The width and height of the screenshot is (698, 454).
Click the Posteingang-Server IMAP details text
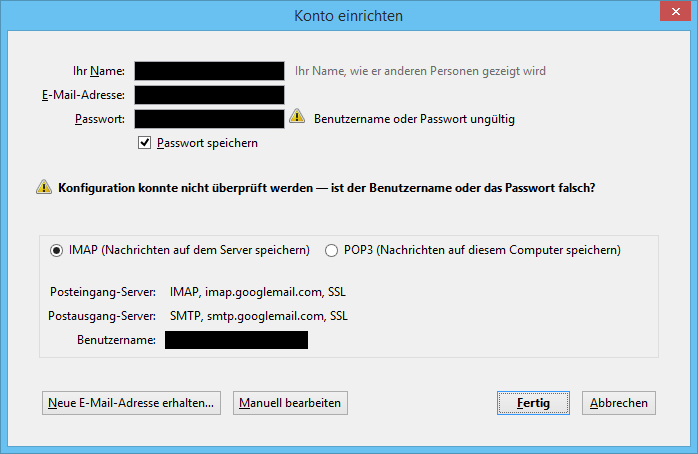click(258, 292)
